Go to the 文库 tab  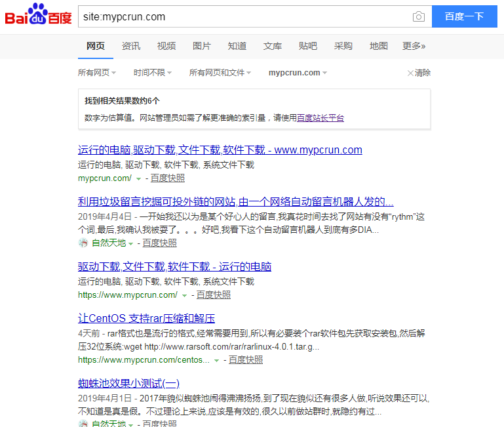(272, 46)
